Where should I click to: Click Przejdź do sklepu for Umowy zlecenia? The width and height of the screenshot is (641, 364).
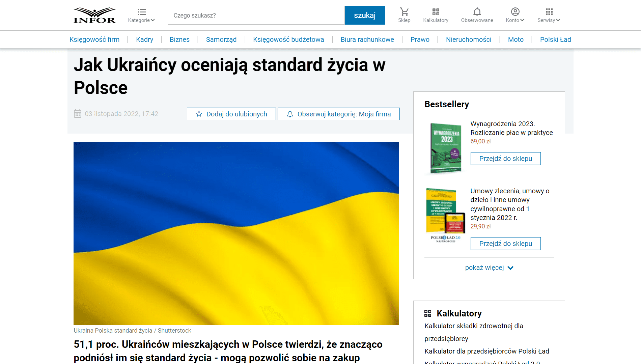tap(506, 244)
